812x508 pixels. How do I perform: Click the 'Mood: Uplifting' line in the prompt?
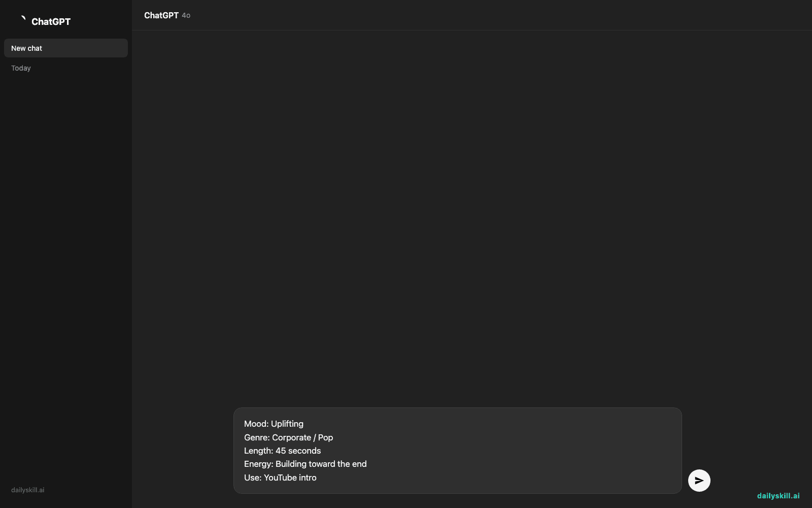click(274, 424)
